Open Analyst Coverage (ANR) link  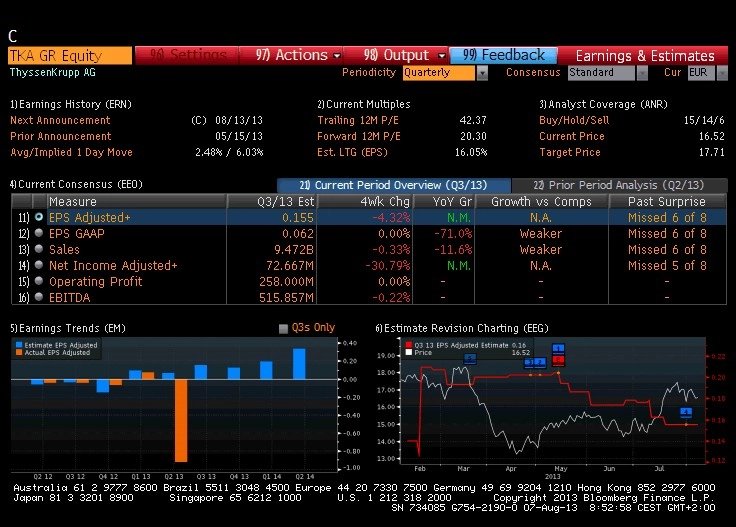[603, 104]
